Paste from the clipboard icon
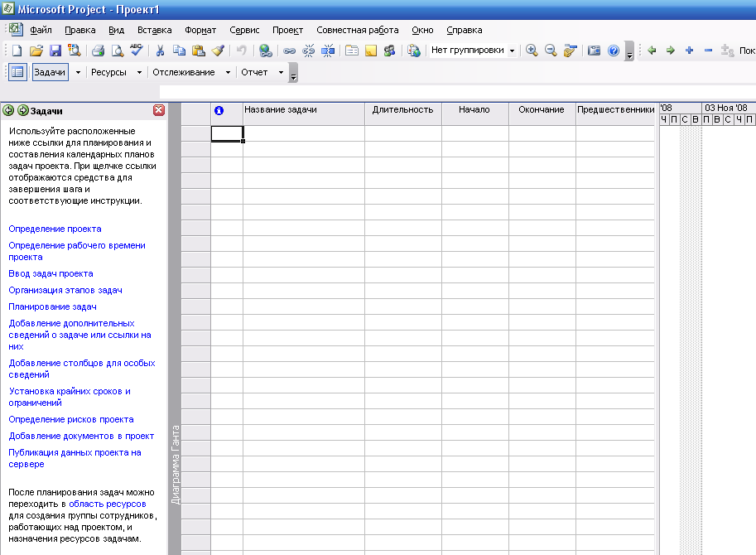The image size is (756, 555). coord(198,51)
